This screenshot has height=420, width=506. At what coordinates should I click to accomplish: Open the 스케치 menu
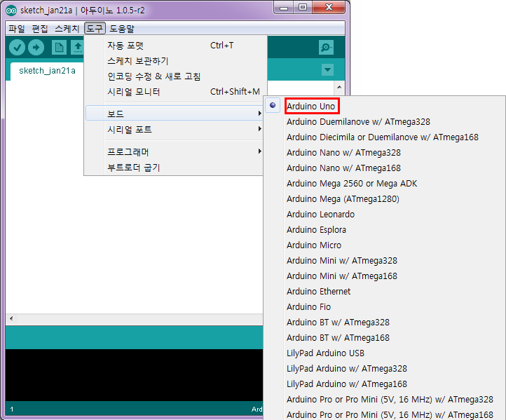(67, 29)
